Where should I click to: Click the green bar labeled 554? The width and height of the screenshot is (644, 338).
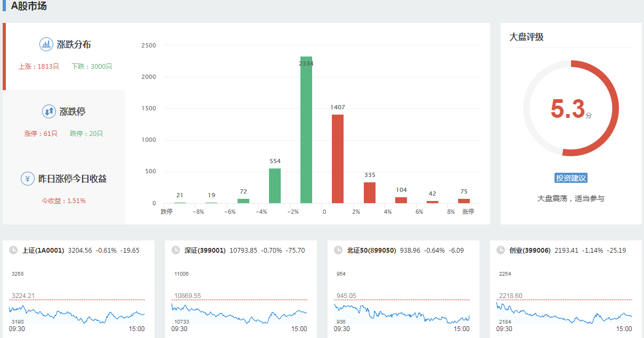click(275, 186)
